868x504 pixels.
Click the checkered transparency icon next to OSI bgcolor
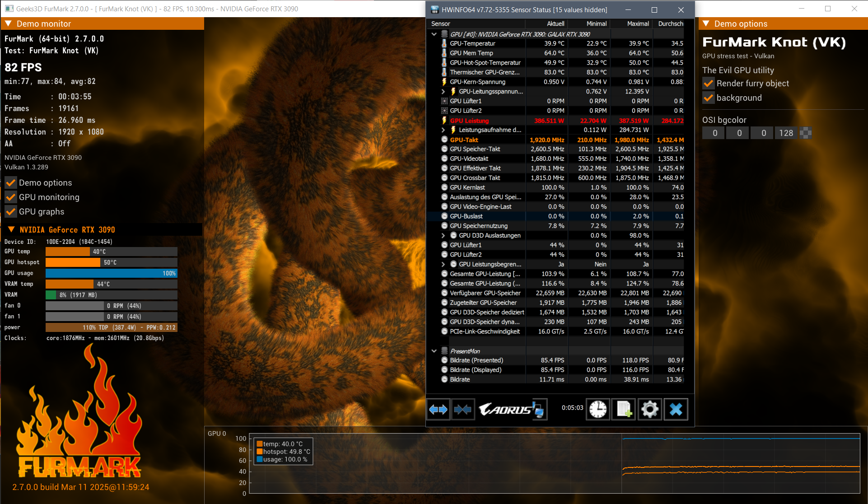pos(806,133)
